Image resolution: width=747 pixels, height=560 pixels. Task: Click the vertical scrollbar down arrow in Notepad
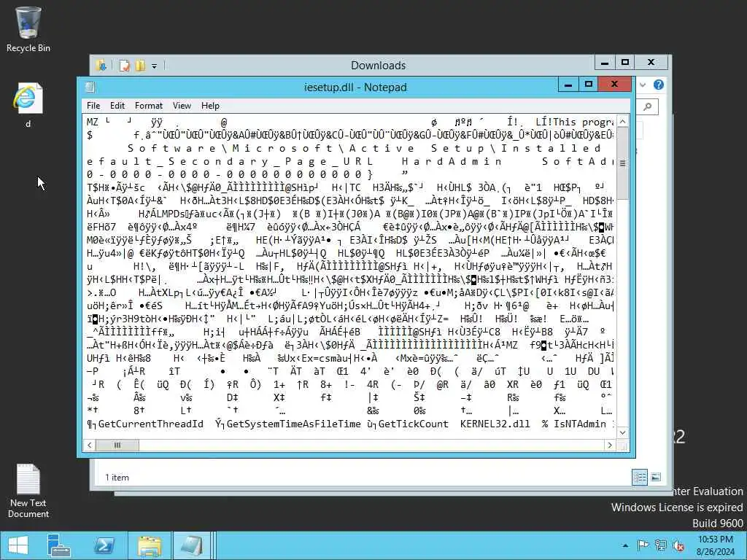click(x=623, y=433)
